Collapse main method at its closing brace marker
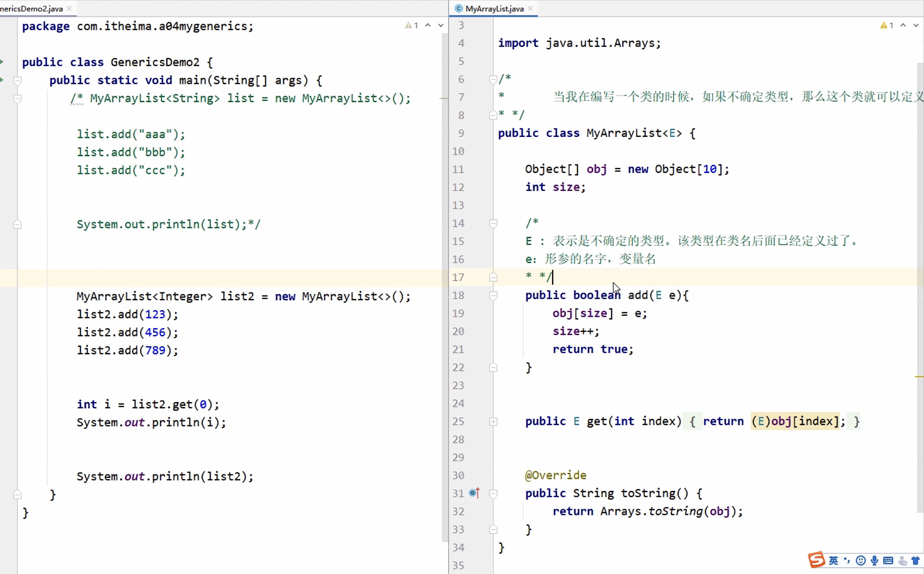924x574 pixels. (x=17, y=495)
